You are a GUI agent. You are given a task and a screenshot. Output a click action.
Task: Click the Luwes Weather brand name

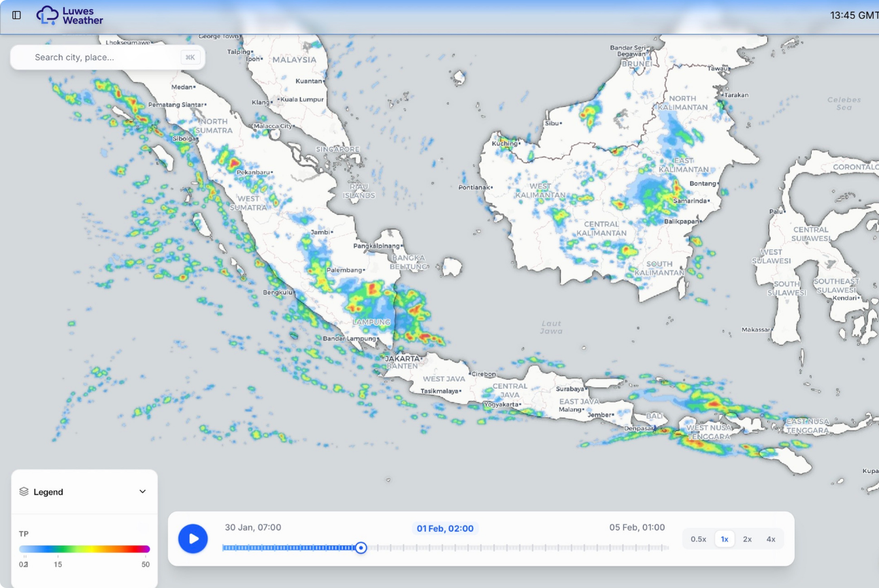tap(82, 16)
